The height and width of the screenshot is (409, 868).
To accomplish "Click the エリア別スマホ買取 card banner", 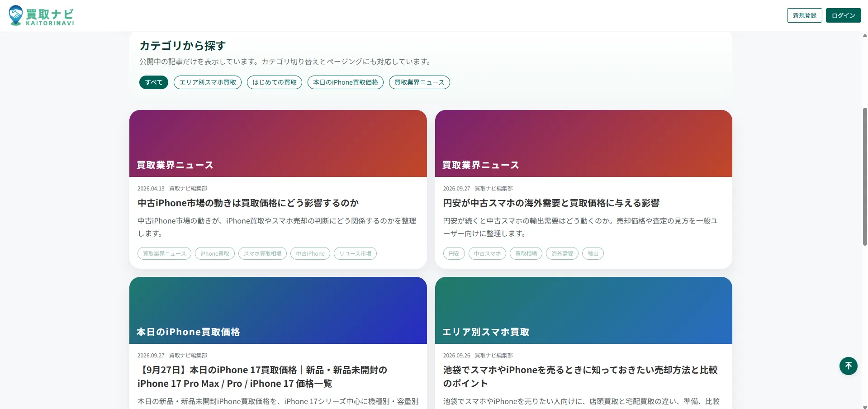I will click(x=583, y=310).
